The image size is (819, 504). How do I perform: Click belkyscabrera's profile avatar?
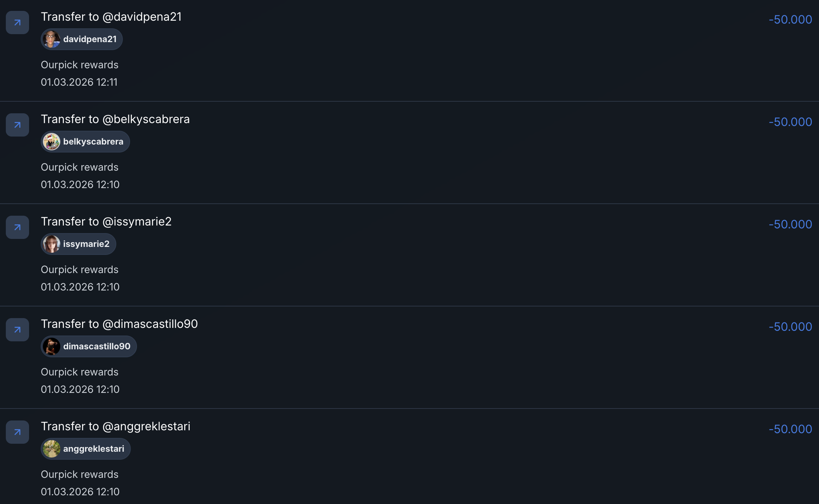(x=52, y=142)
